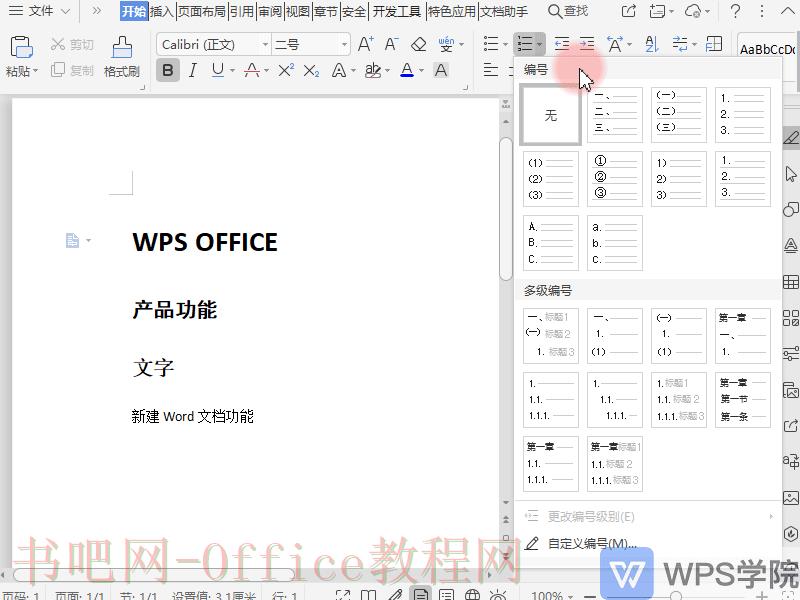The width and height of the screenshot is (800, 600).
Task: Switch to the 插入 tab
Action: pos(162,11)
